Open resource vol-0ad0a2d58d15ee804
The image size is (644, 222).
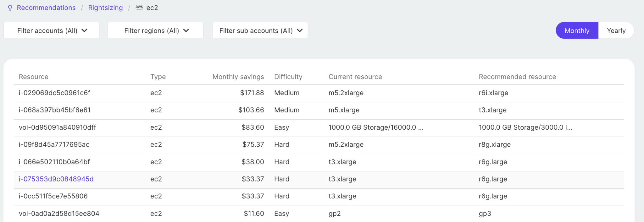[x=59, y=214]
